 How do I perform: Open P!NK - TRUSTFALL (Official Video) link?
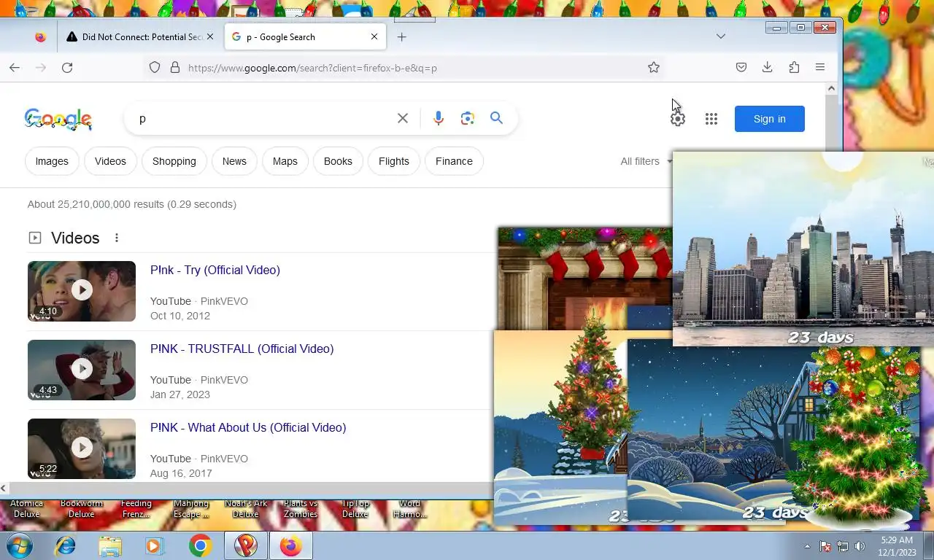pos(242,349)
